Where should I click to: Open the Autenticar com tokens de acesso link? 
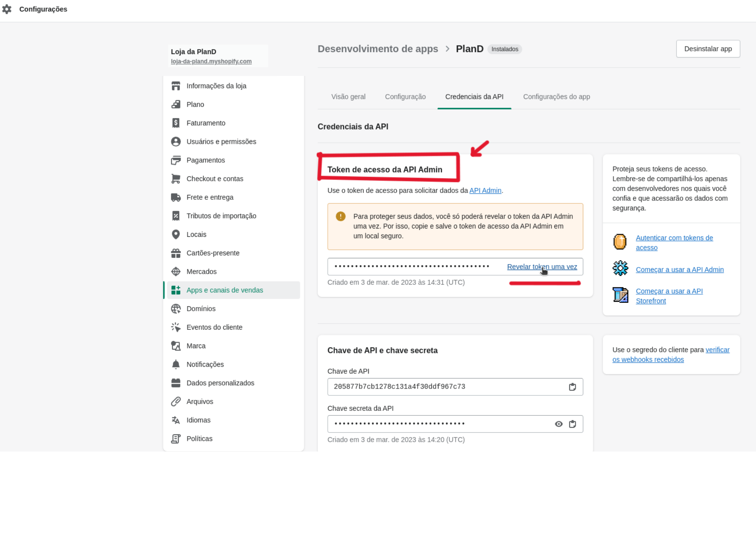tap(674, 242)
